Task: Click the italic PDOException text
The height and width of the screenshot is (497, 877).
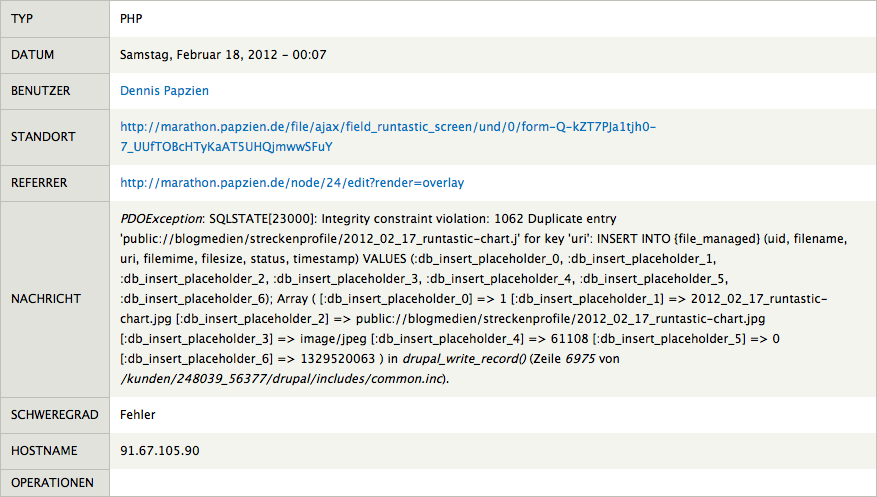Action: pos(161,219)
